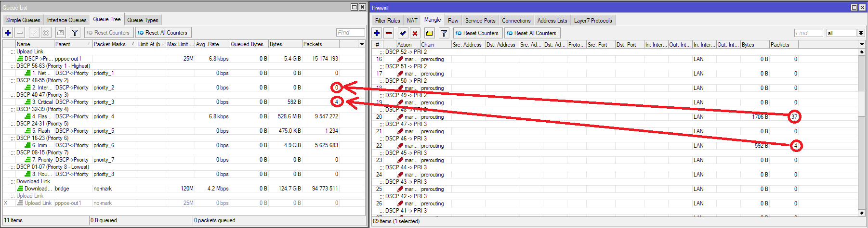Open Firewall column selector dropdown
Viewport: 868px width, 228px height.
coord(862,44)
